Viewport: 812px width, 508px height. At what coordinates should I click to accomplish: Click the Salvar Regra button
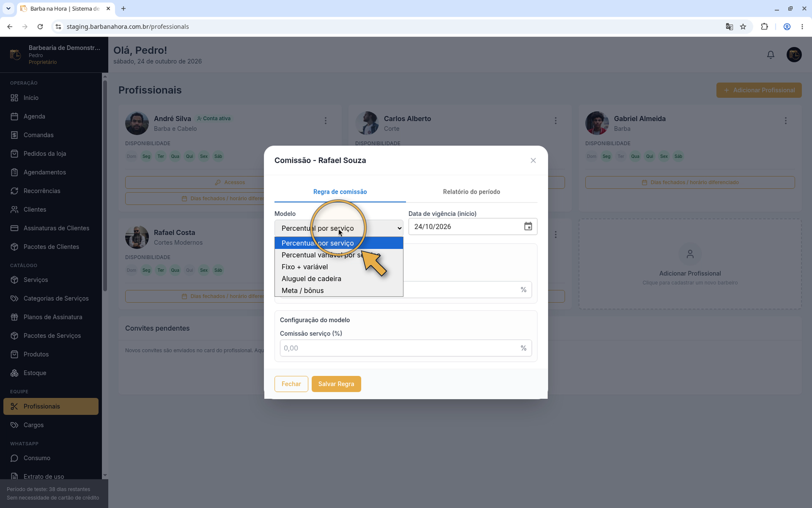coord(336,384)
